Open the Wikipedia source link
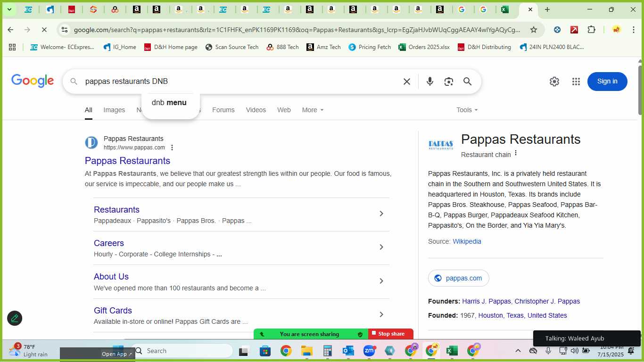 point(467,241)
